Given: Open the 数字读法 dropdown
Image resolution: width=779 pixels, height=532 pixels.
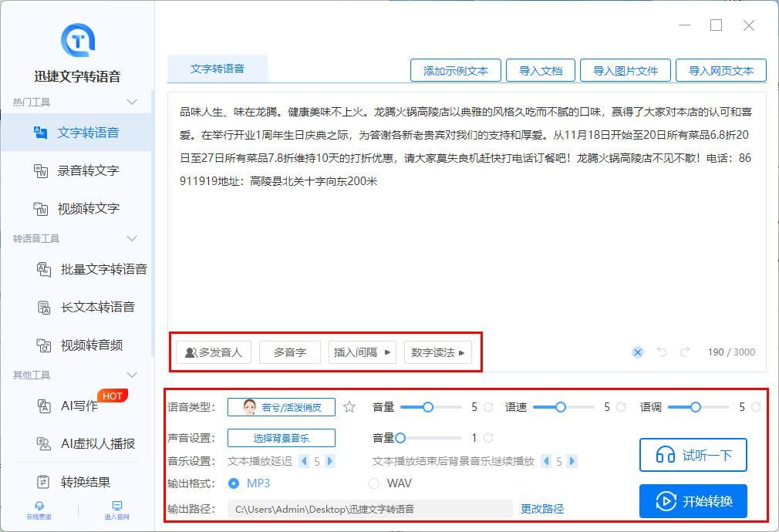Looking at the screenshot, I should (x=437, y=352).
